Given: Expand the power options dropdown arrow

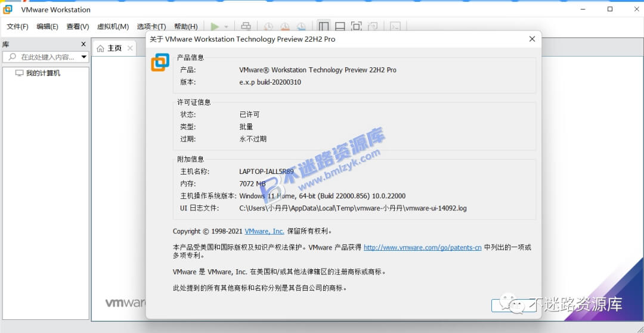Looking at the screenshot, I should click(x=227, y=27).
